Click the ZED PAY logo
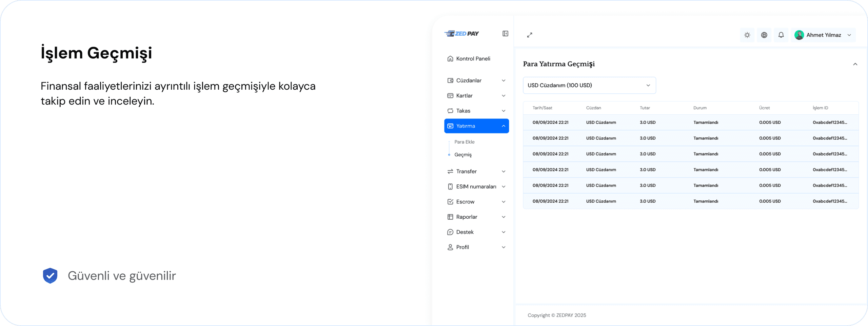 click(x=461, y=34)
